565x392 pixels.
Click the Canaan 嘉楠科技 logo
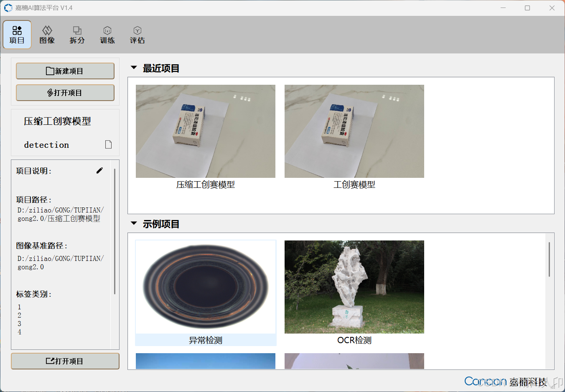(x=506, y=381)
